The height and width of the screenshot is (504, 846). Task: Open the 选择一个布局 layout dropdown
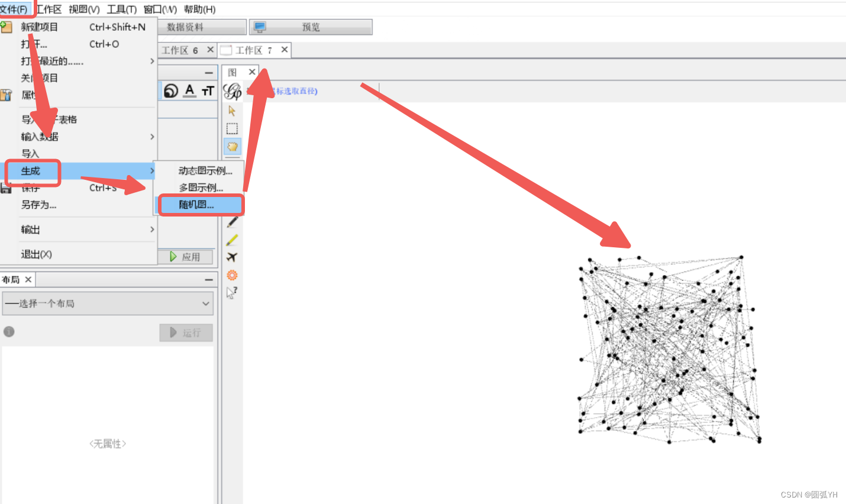click(x=108, y=303)
